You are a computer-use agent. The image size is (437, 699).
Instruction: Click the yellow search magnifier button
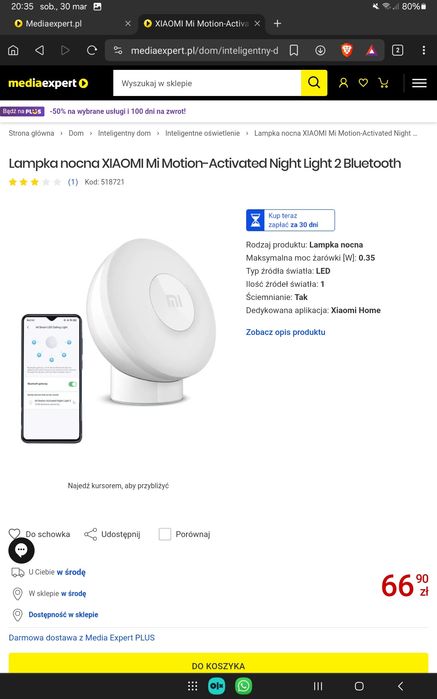coord(314,83)
